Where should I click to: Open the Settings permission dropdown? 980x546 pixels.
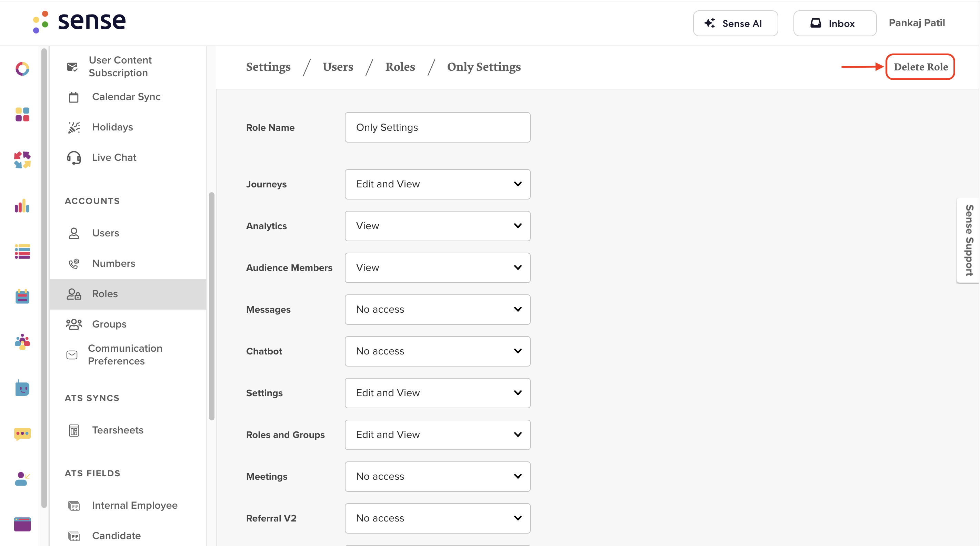coord(438,393)
